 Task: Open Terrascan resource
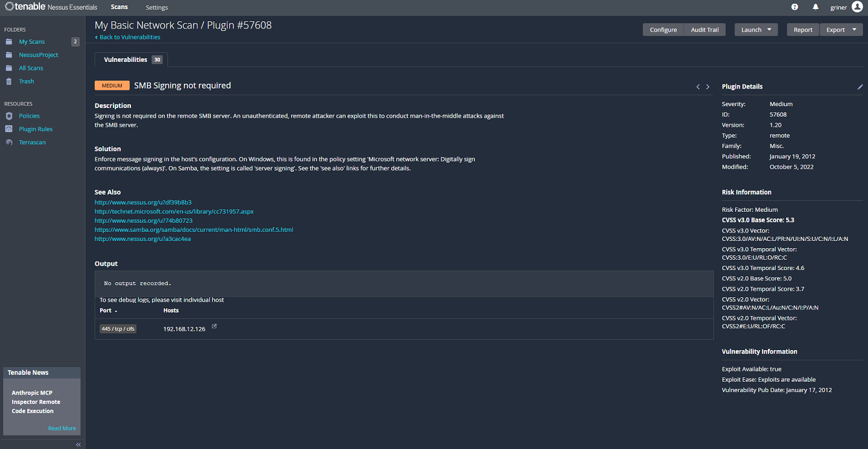(32, 143)
